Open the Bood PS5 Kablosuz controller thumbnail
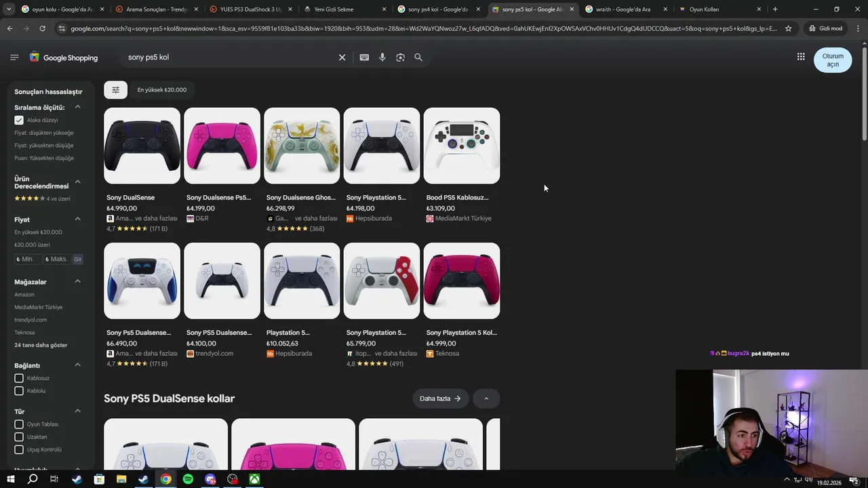The height and width of the screenshot is (488, 868). pyautogui.click(x=462, y=146)
